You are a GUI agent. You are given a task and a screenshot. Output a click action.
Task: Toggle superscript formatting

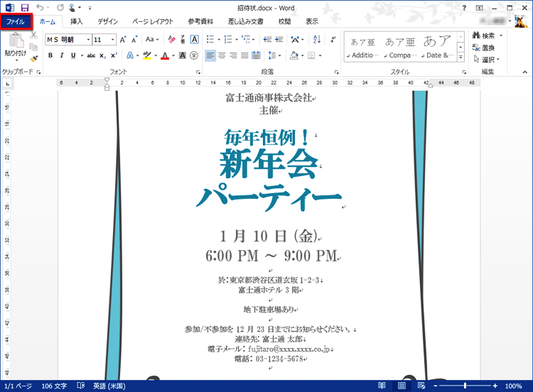pyautogui.click(x=114, y=55)
